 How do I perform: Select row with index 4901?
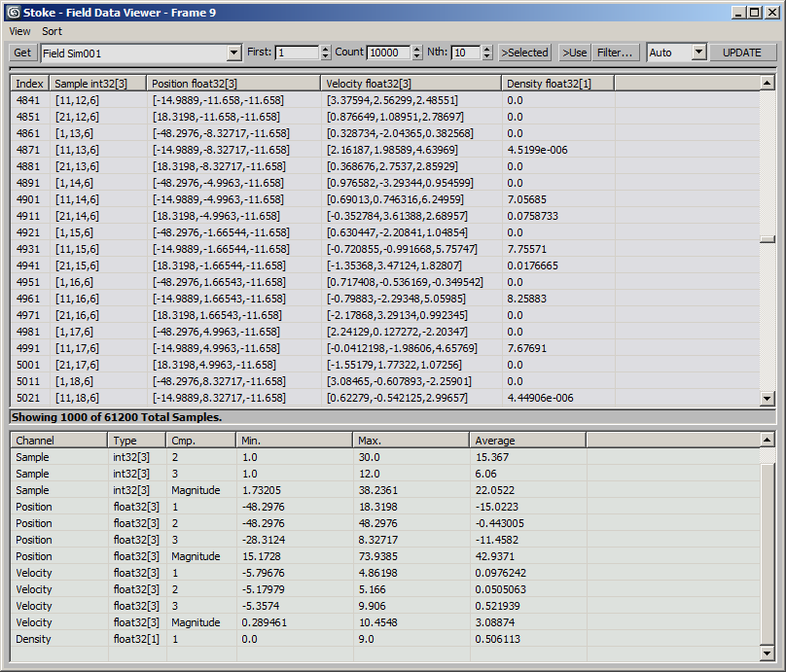385,199
